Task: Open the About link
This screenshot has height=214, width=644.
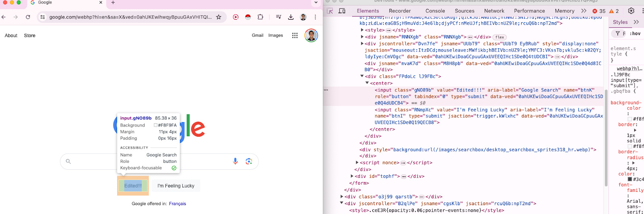Action: point(11,35)
